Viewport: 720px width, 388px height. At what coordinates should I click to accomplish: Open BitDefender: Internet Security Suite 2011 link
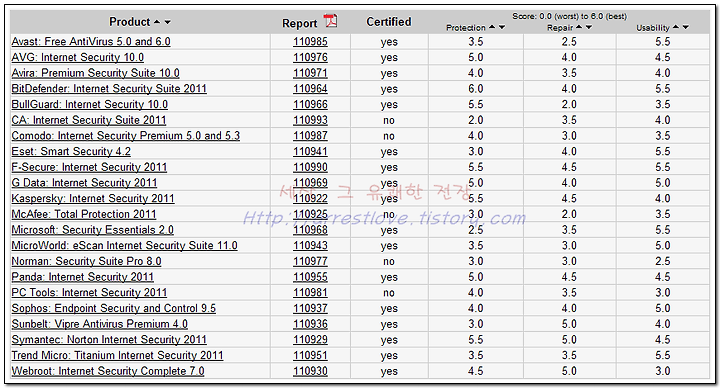pos(109,89)
